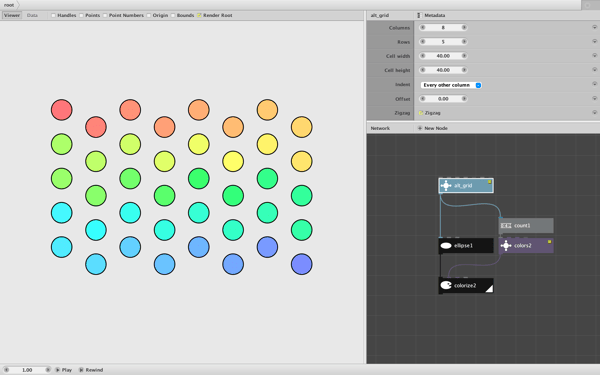Decrease Cell width with left arrow
Screen dimensions: 600x375
(423, 56)
